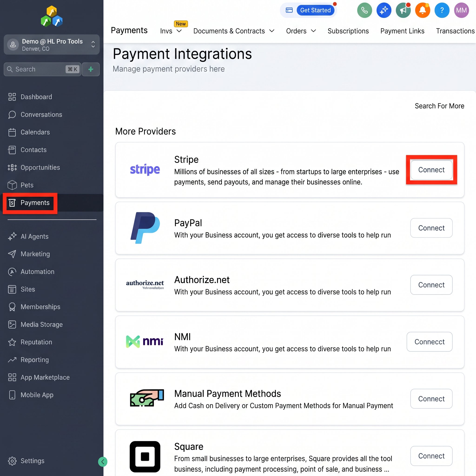The width and height of the screenshot is (476, 476).
Task: Click the NMI Connect button
Action: pos(430,342)
